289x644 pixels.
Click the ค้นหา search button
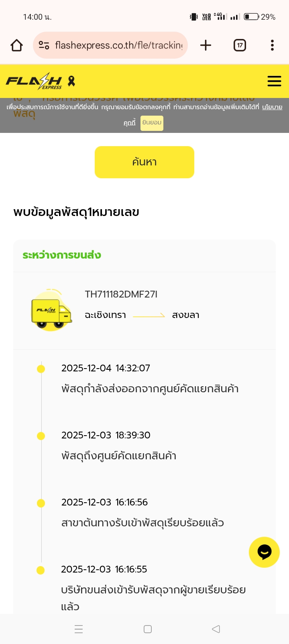144,162
